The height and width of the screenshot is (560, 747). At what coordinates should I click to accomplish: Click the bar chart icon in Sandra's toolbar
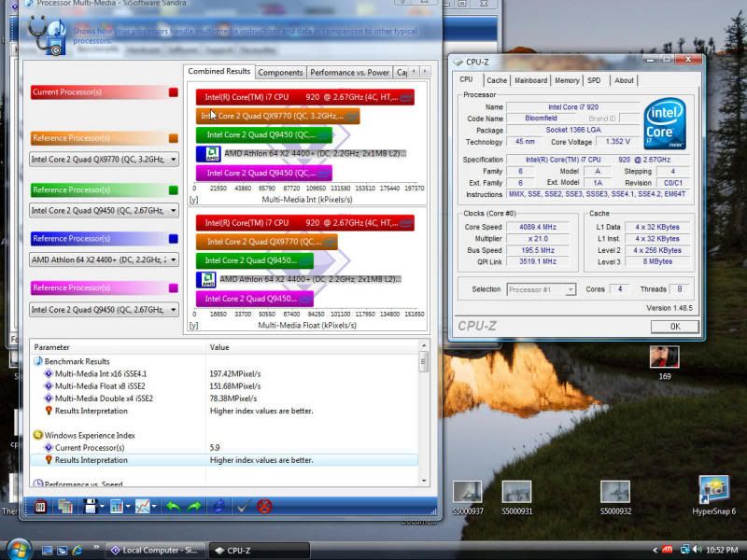click(116, 506)
